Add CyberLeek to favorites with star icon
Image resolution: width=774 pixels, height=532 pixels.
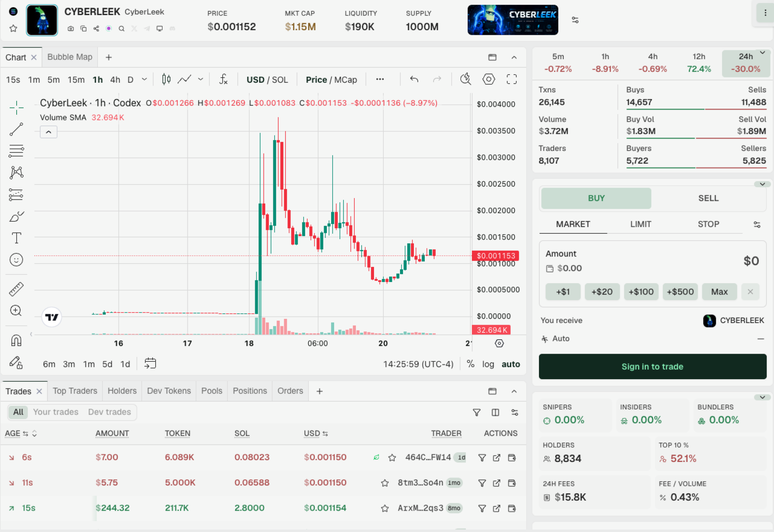13,28
